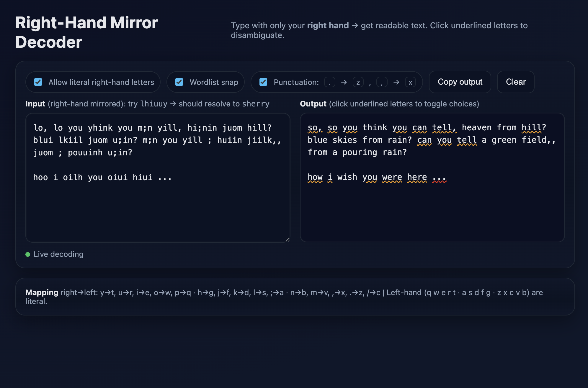Click the Copy output button
The width and height of the screenshot is (588, 388).
click(x=460, y=82)
